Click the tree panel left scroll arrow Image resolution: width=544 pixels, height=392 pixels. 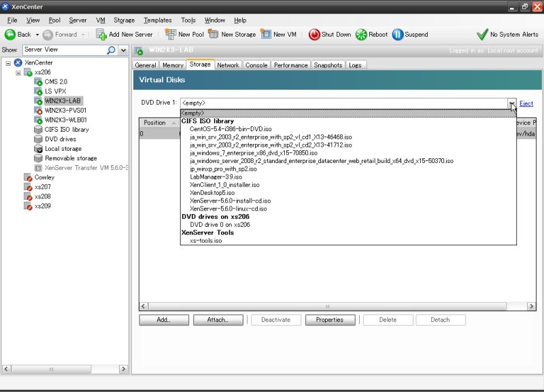(7, 369)
